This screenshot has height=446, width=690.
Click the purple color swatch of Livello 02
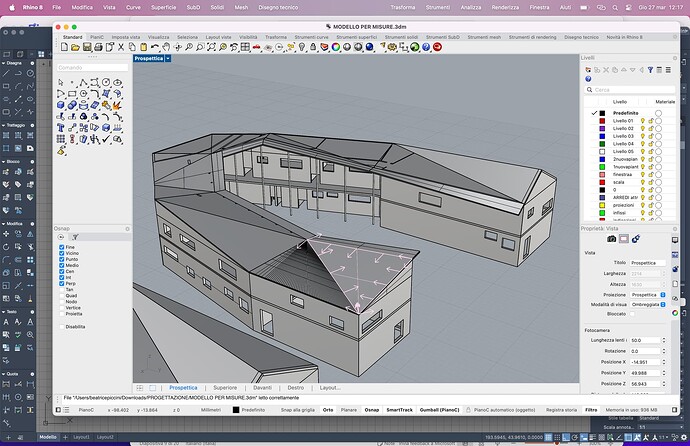click(602, 128)
